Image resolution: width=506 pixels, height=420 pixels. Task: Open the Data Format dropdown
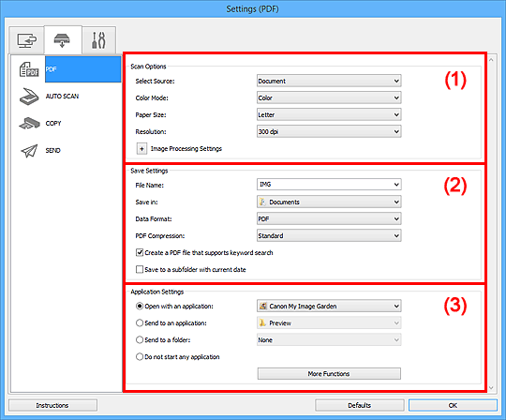329,218
